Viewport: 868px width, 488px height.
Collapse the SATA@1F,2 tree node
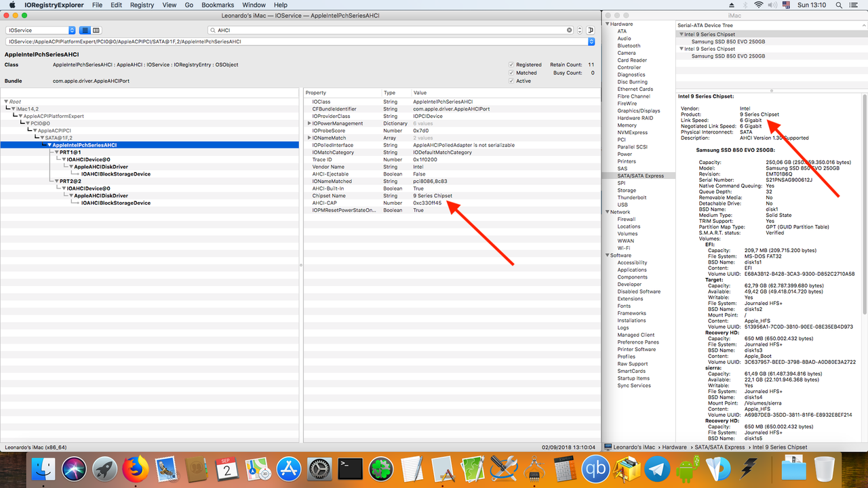(x=42, y=138)
